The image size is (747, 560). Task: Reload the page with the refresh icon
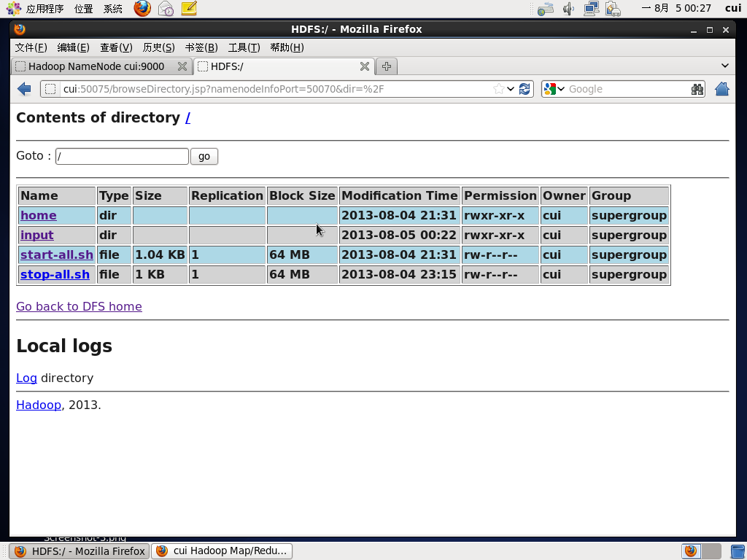[x=525, y=89]
